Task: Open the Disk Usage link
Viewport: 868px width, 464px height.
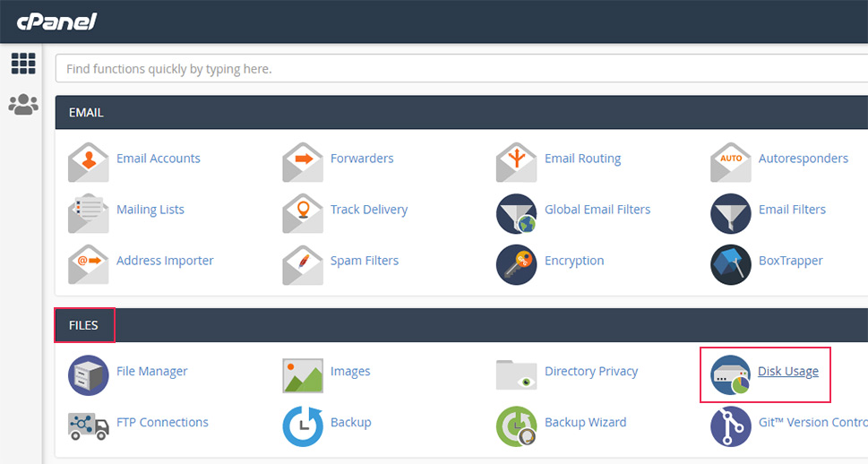Action: coord(788,372)
